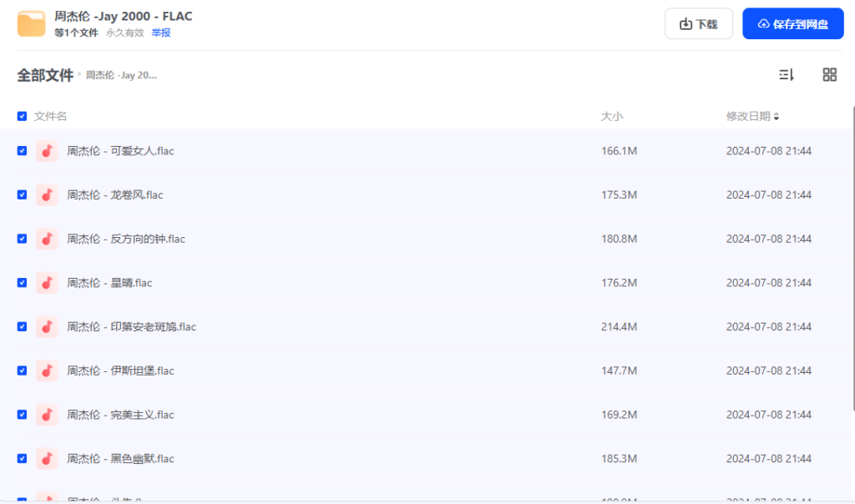Click the modified date of 黑色幽默.flac
855x504 pixels.
[x=769, y=459]
